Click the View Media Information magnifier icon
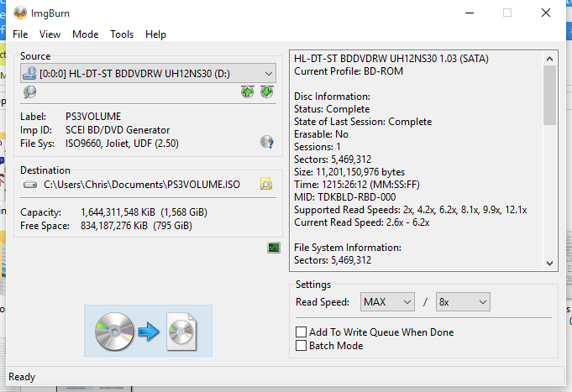 point(29,91)
